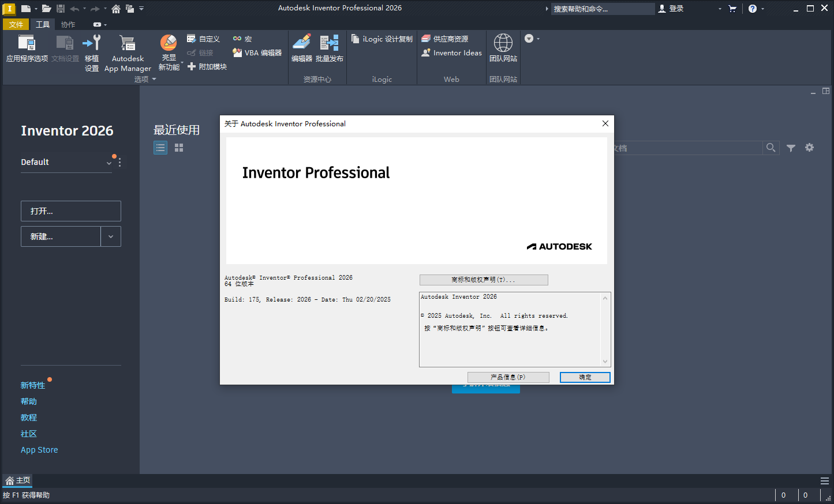
Task: Open the 新建 (New) dropdown arrow
Action: (x=110, y=236)
